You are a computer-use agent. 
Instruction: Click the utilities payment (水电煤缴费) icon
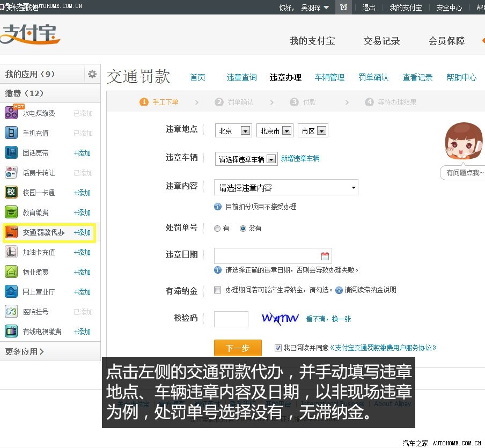click(11, 112)
